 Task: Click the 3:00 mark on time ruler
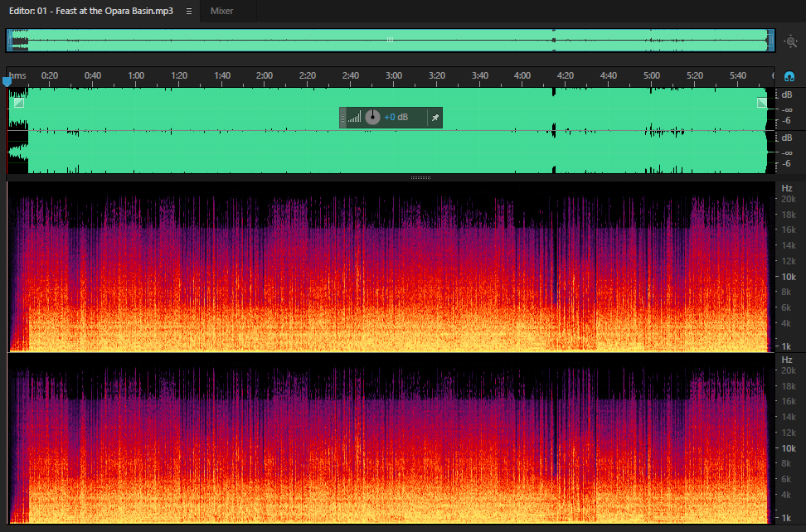tap(394, 75)
